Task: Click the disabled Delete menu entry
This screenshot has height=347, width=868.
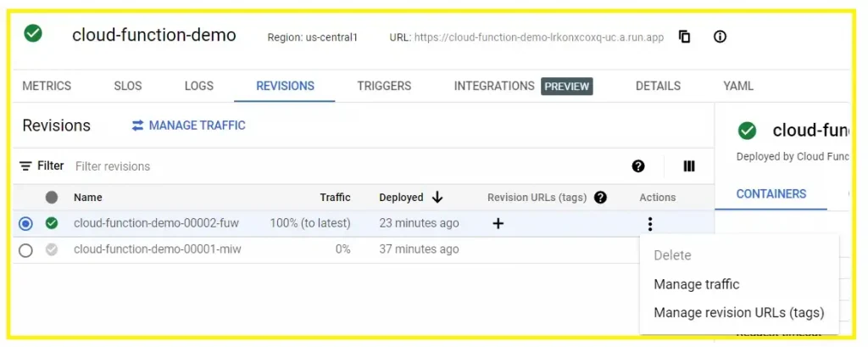Action: pyautogui.click(x=672, y=255)
